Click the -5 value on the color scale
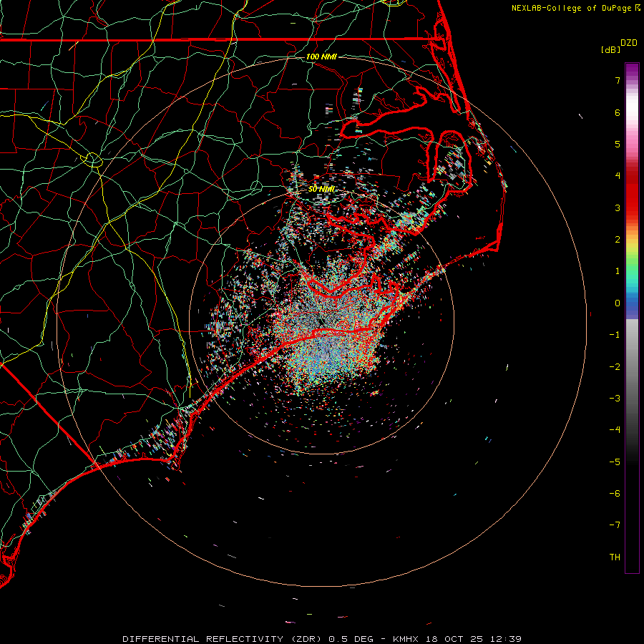Viewport: 644px width, 644px height. [615, 462]
